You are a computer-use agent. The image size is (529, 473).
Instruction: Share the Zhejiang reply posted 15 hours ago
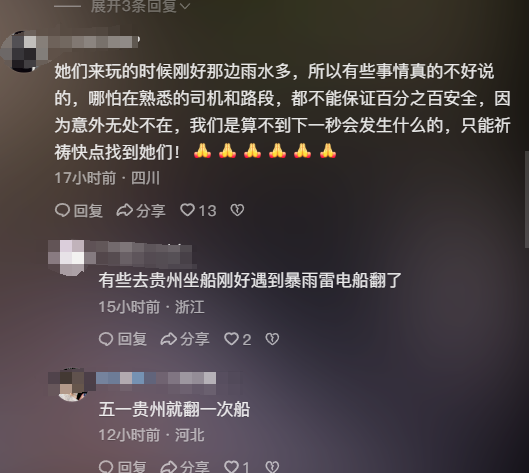(x=185, y=339)
